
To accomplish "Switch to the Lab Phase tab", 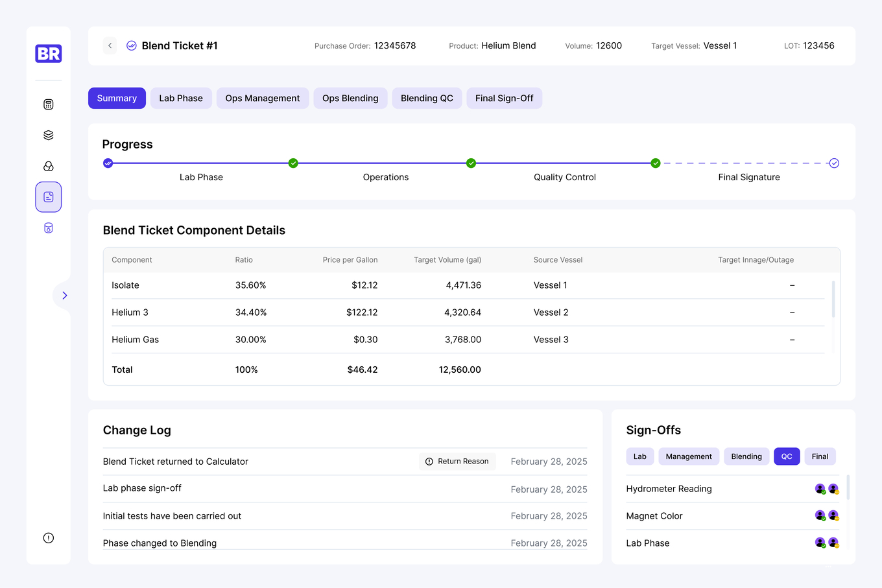I will point(181,98).
